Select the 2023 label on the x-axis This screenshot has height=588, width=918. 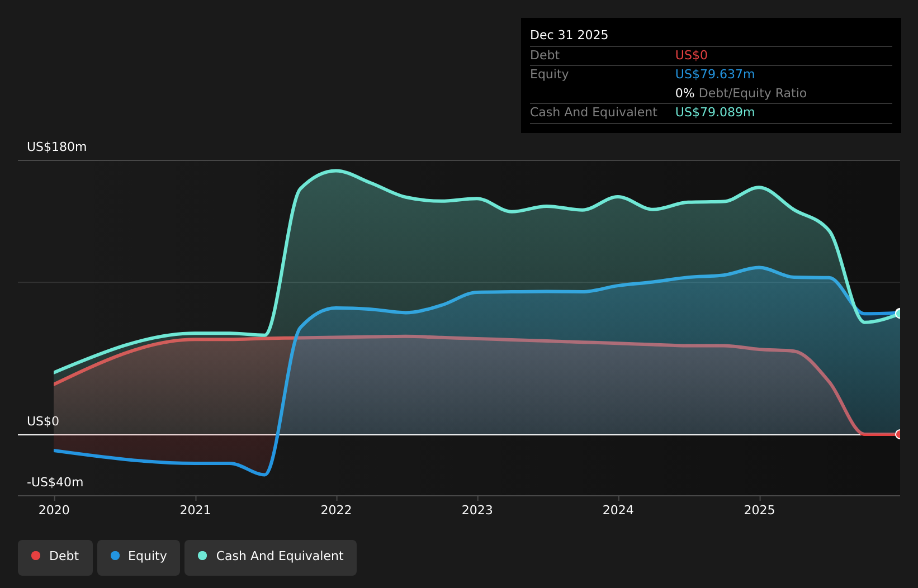(x=478, y=510)
